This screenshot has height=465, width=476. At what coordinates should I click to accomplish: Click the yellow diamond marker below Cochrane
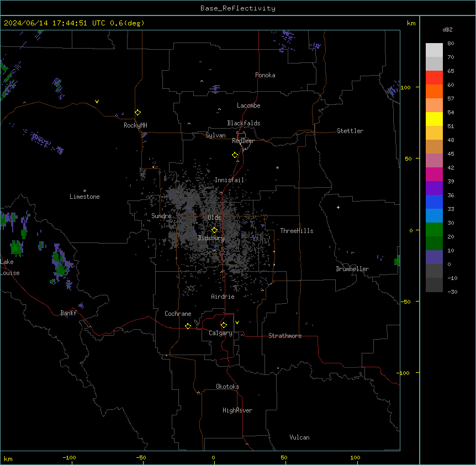[x=188, y=326]
